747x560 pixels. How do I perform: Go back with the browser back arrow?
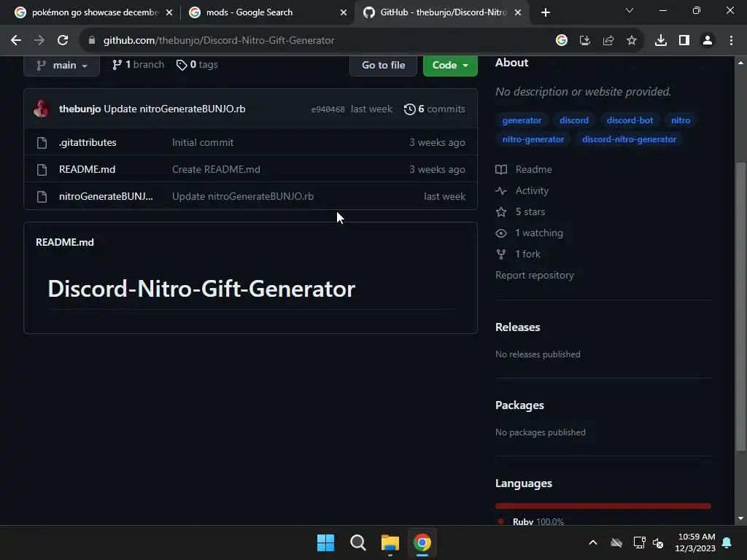click(x=16, y=41)
